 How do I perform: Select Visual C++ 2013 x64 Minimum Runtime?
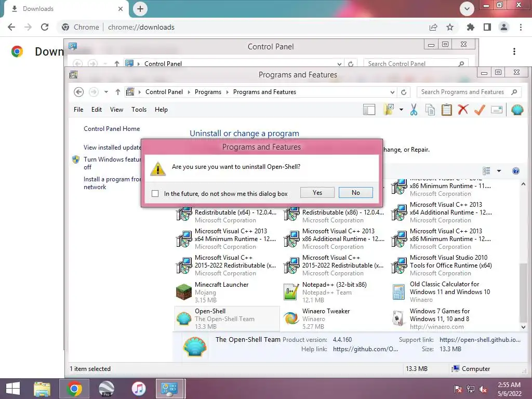pos(227,239)
